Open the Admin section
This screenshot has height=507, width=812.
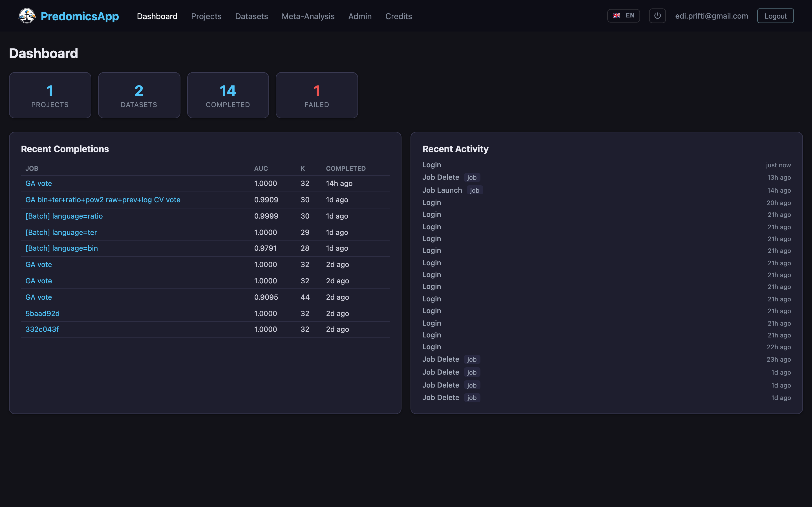[x=360, y=16]
